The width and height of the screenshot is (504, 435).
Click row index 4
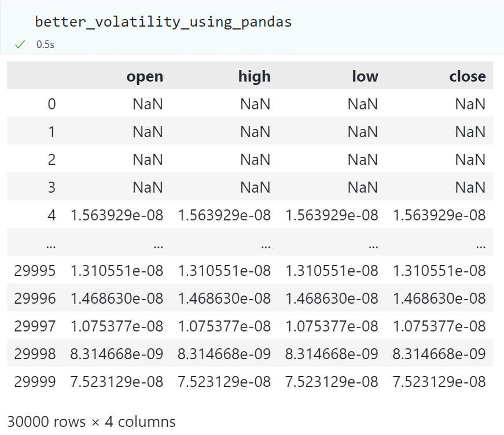pos(51,215)
